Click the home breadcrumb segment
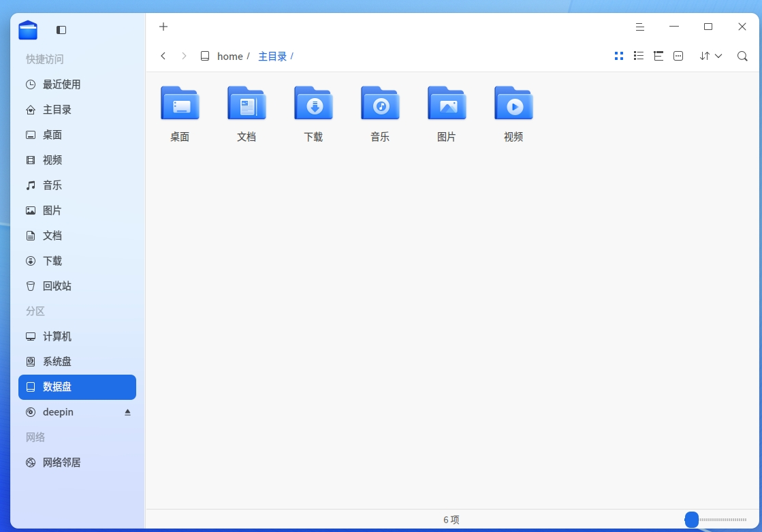The height and width of the screenshot is (532, 762). pos(230,57)
